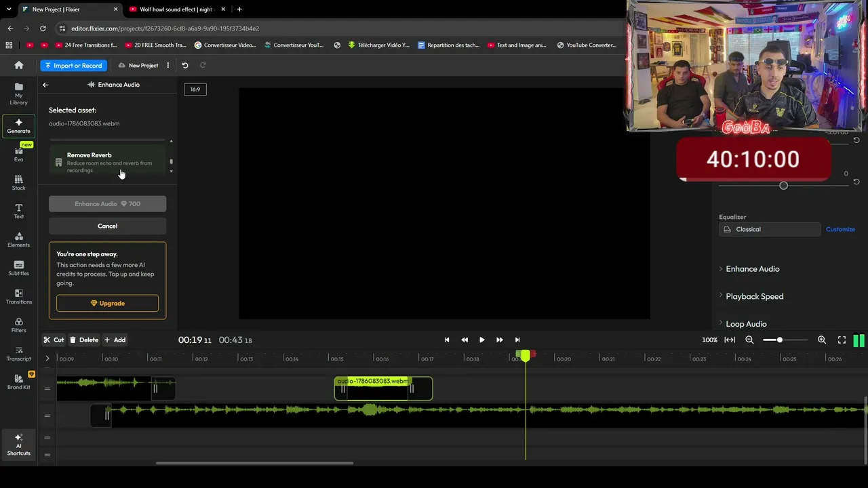Open AI Shortcuts
The width and height of the screenshot is (868, 488).
[x=18, y=445]
